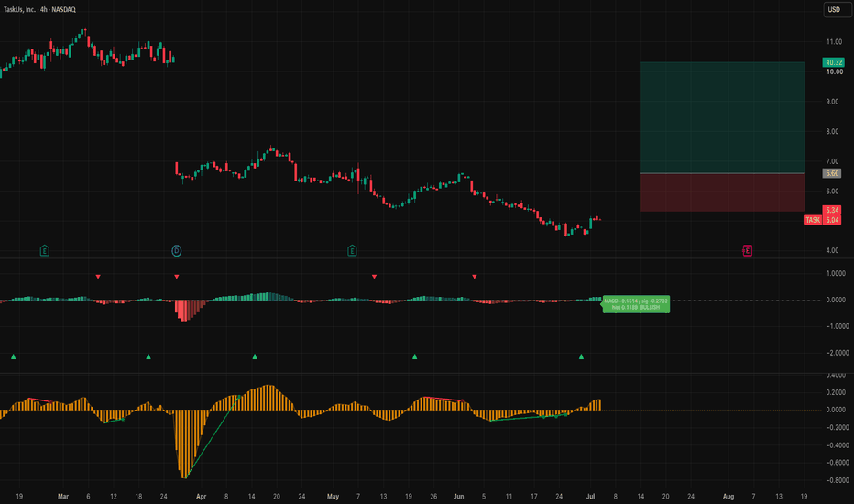This screenshot has height=504, width=854.
Task: Click the 6.60 entry price label
Action: [x=832, y=173]
